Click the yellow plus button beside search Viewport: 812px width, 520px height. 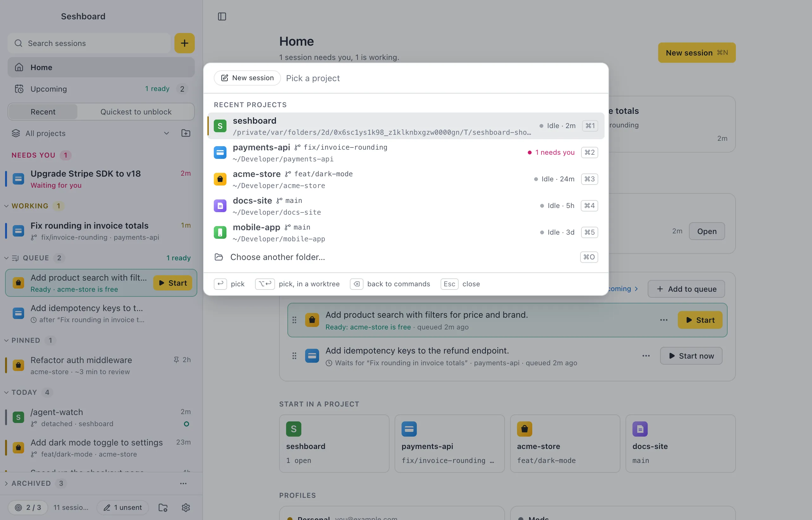click(184, 43)
